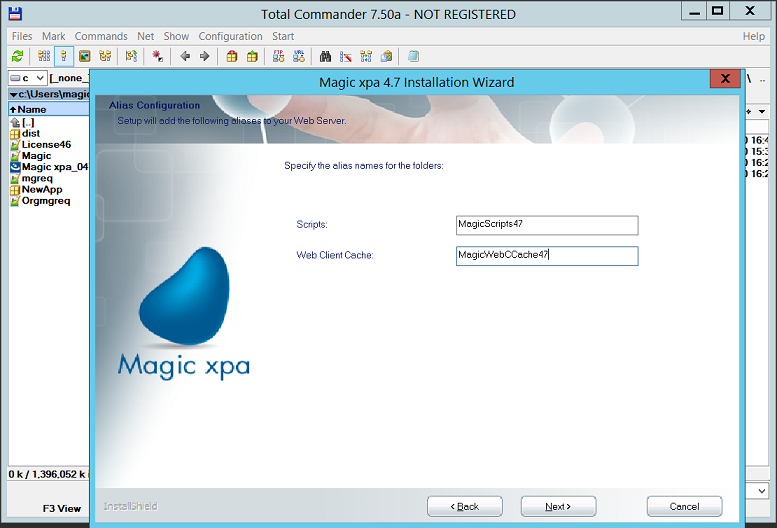Open synchronize directories icon

[x=366, y=56]
